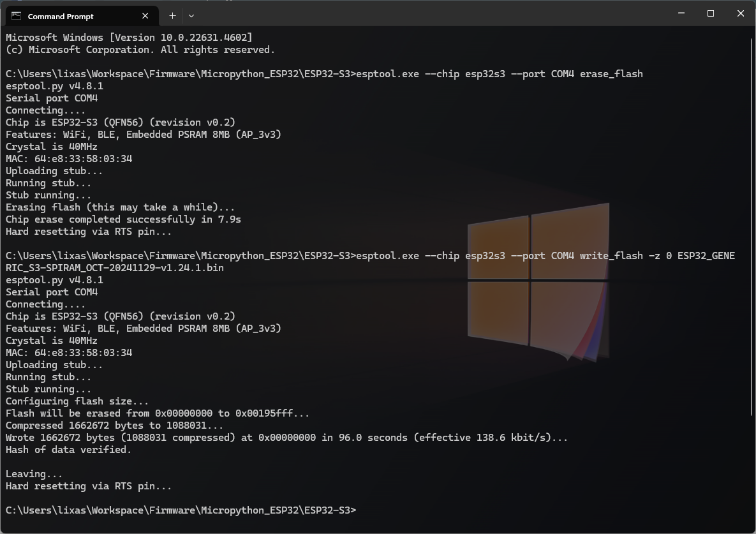Click the 'Hash of data verified.' line
Screen dimensions: 756x534
68,450
